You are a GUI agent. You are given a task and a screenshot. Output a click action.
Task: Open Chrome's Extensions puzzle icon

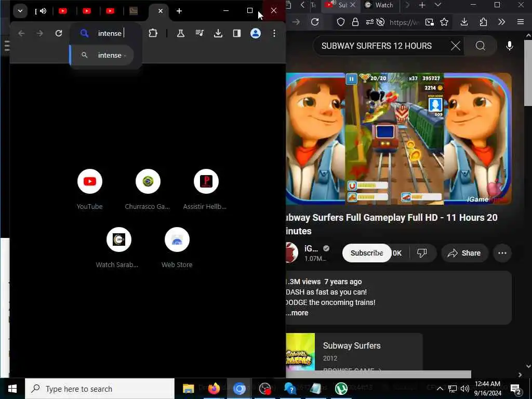(x=153, y=33)
